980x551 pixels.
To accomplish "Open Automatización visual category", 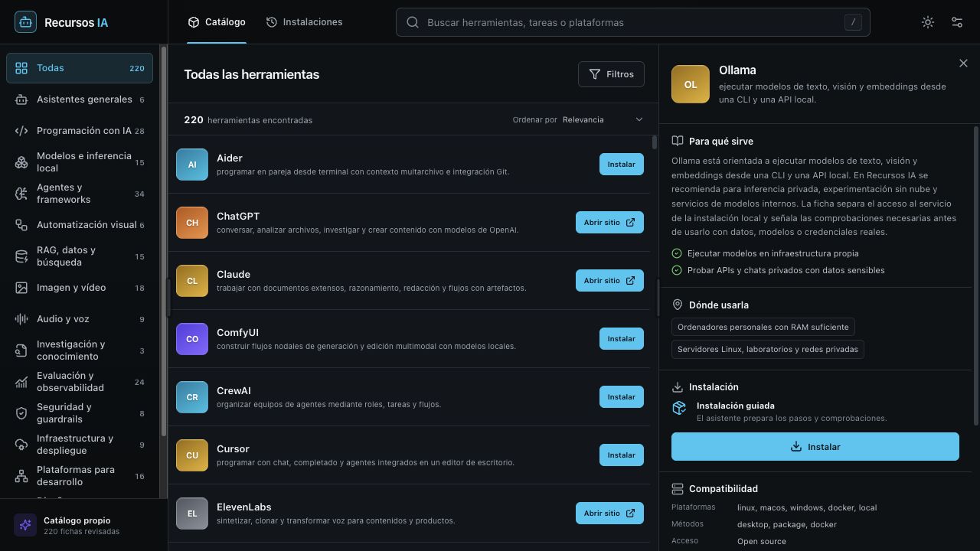I will pyautogui.click(x=80, y=225).
